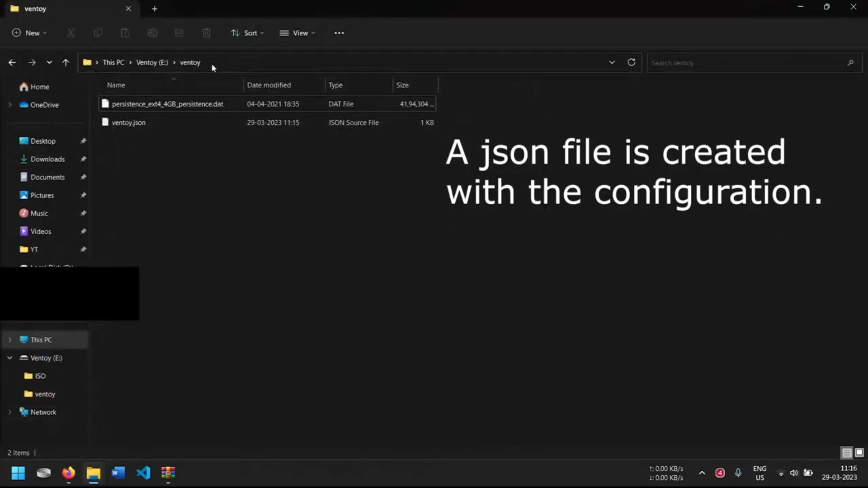Open Microsoft Word from taskbar
This screenshot has width=868, height=488.
click(x=118, y=473)
